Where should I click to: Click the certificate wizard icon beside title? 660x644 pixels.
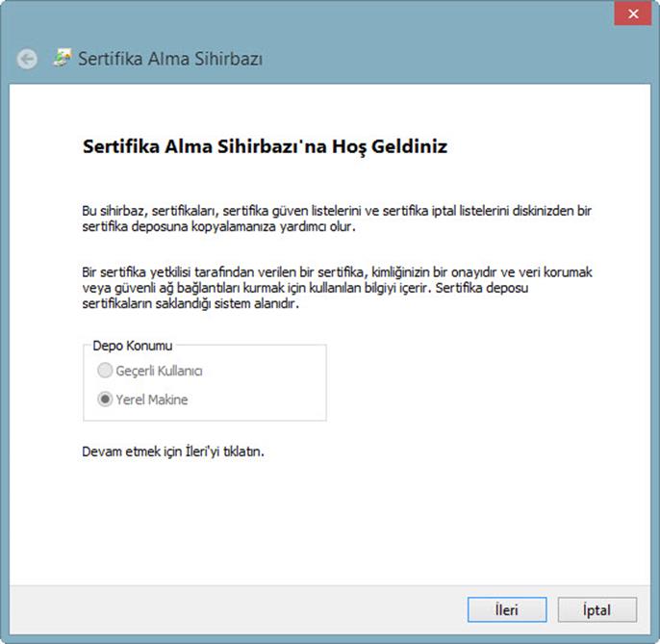pos(63,58)
